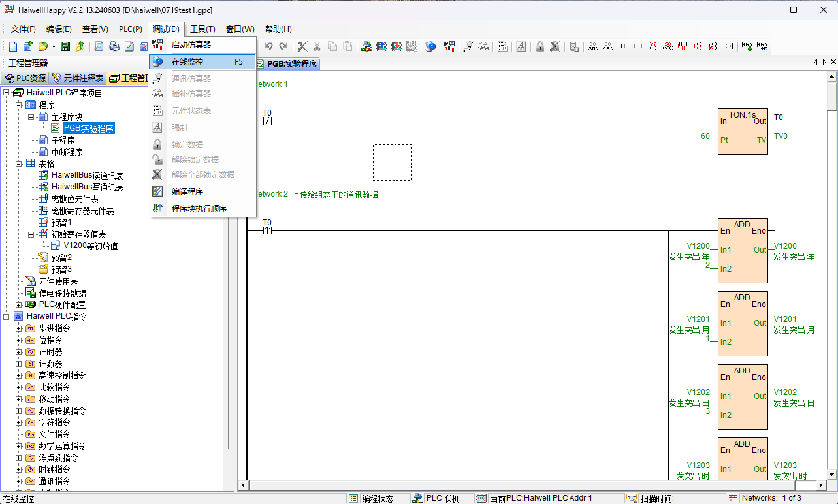The width and height of the screenshot is (838, 504).
Task: Open dropdown arrow next to Open folder icon
Action: point(54,46)
